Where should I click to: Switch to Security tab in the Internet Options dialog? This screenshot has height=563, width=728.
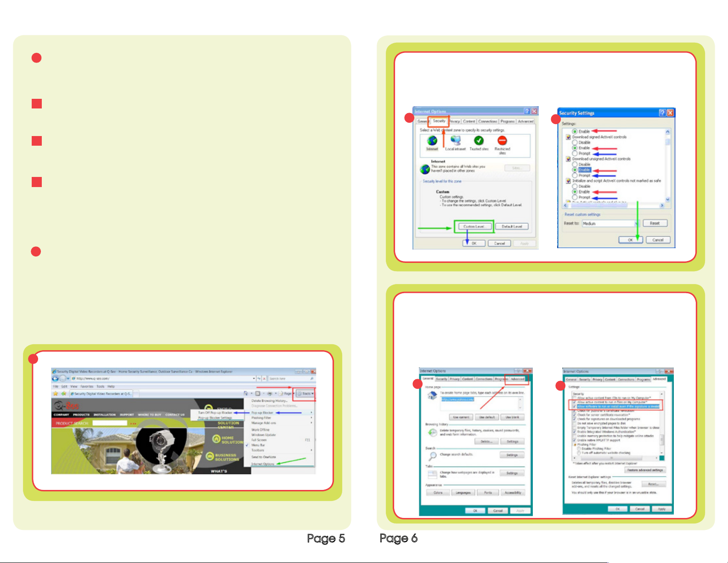(x=439, y=121)
